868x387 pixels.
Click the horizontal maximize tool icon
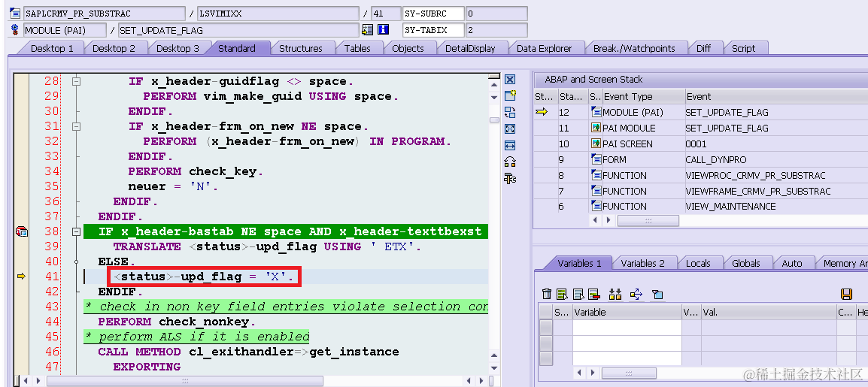point(510,145)
